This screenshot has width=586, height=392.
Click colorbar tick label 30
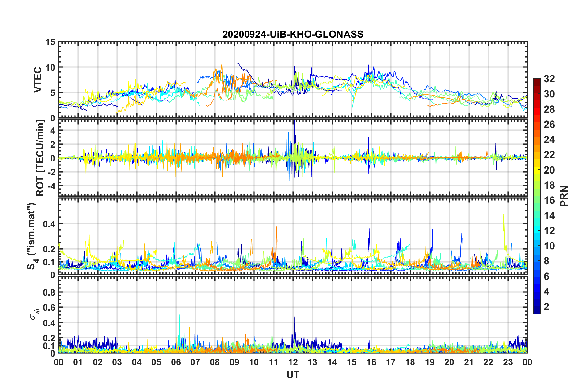coord(549,94)
